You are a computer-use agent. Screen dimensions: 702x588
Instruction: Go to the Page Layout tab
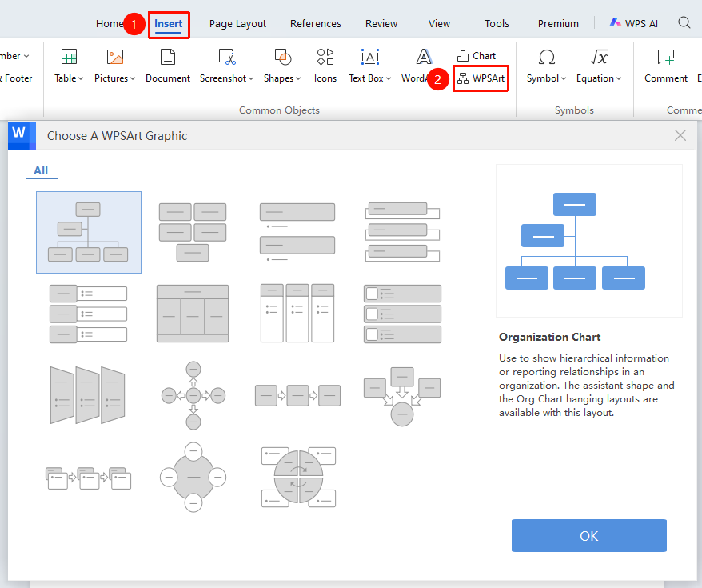pos(237,24)
